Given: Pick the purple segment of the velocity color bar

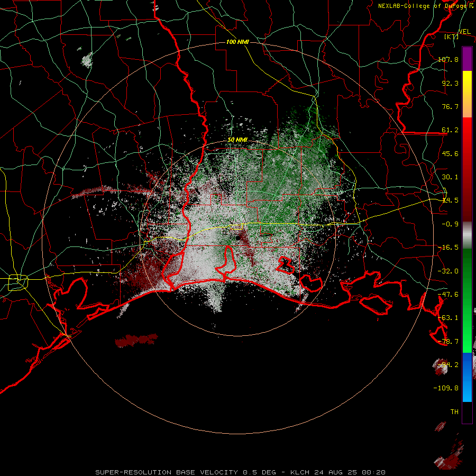Looking at the screenshot, I should pos(467,59).
